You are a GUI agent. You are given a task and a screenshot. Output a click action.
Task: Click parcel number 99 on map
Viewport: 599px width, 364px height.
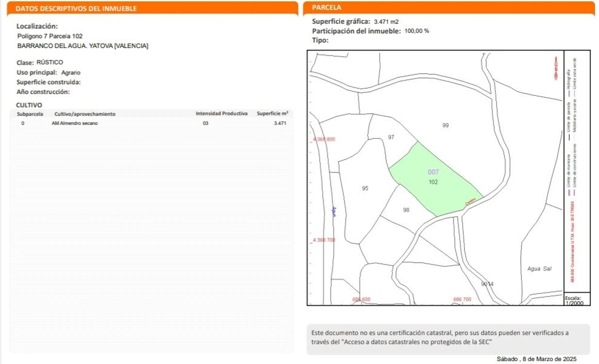pyautogui.click(x=445, y=125)
